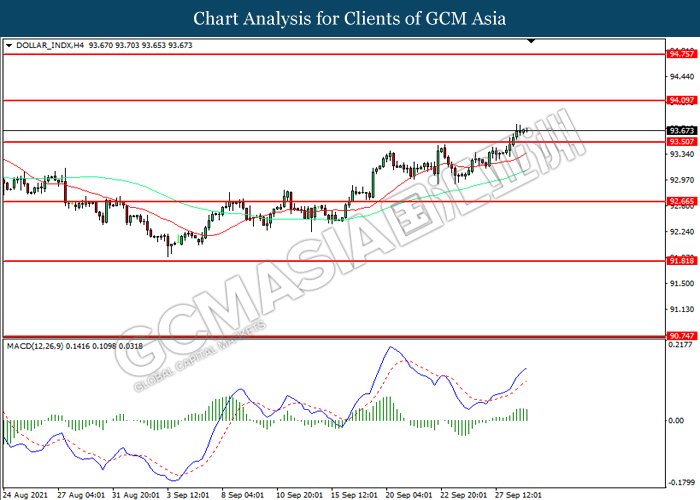
Task: Click the 27 Aug 04:01 time label
Action: (x=81, y=495)
